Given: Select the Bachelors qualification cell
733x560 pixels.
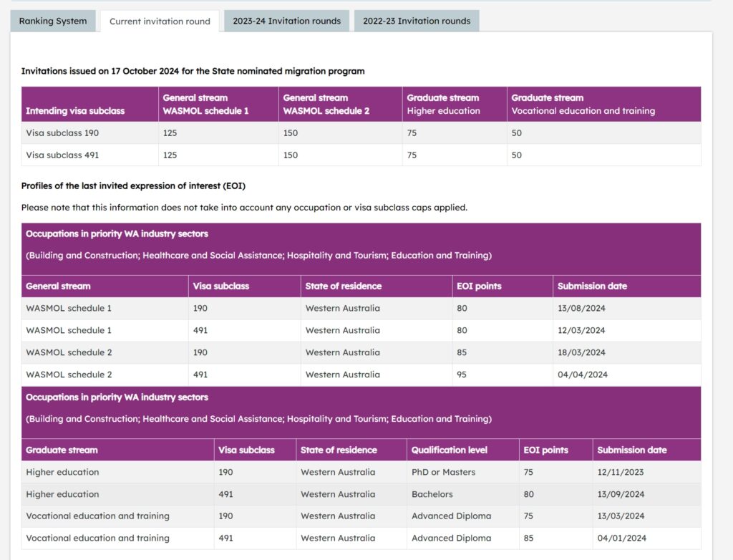Looking at the screenshot, I should coord(432,494).
